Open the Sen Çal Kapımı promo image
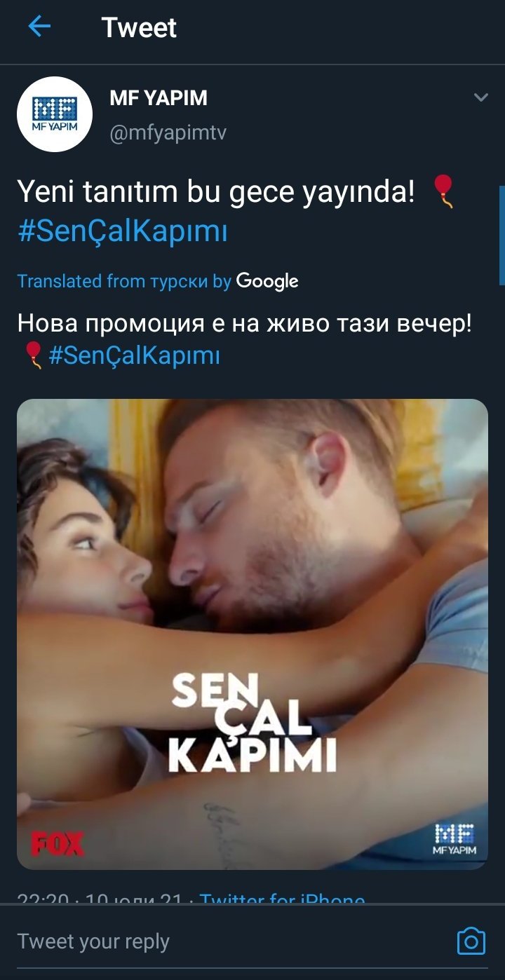 (x=252, y=634)
